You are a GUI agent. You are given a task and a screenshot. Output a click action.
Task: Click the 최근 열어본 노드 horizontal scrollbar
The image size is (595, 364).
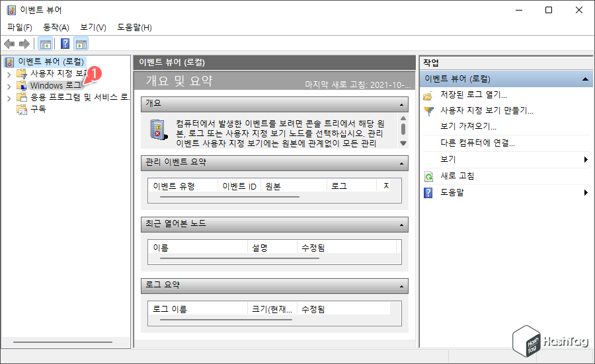[x=239, y=258]
